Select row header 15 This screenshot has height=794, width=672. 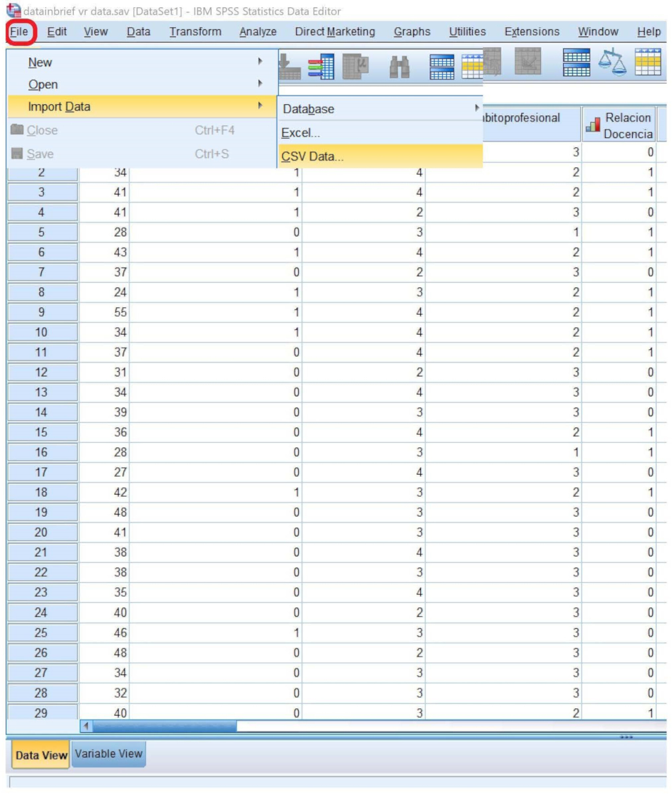42,432
